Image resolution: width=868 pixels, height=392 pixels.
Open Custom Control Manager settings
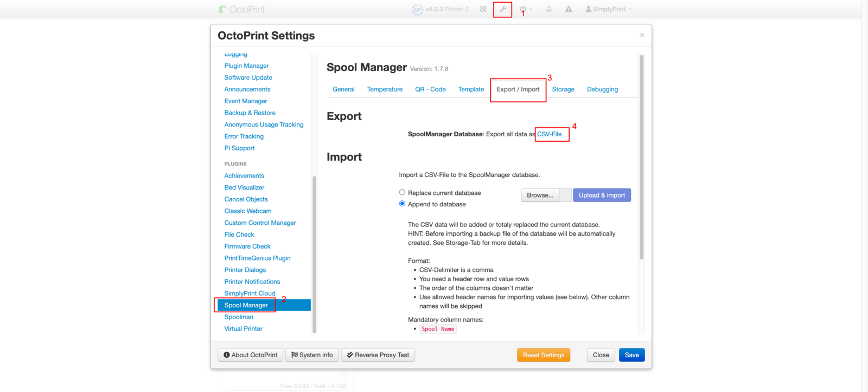[x=260, y=223]
